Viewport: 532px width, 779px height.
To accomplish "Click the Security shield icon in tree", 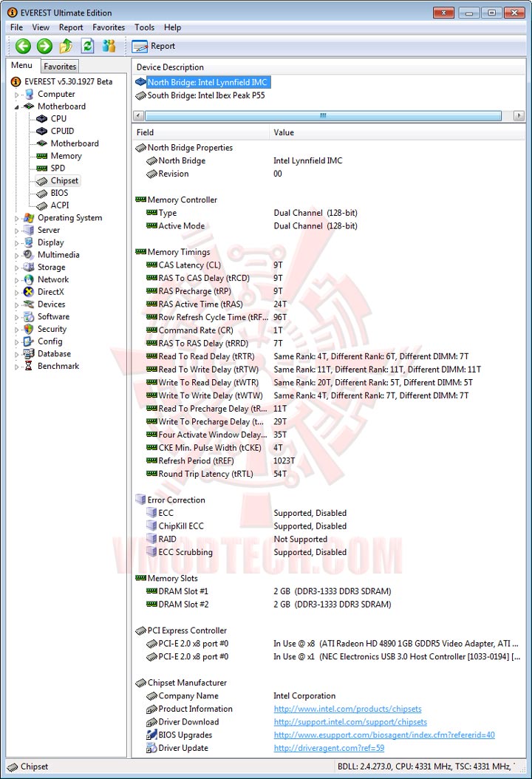I will (29, 329).
